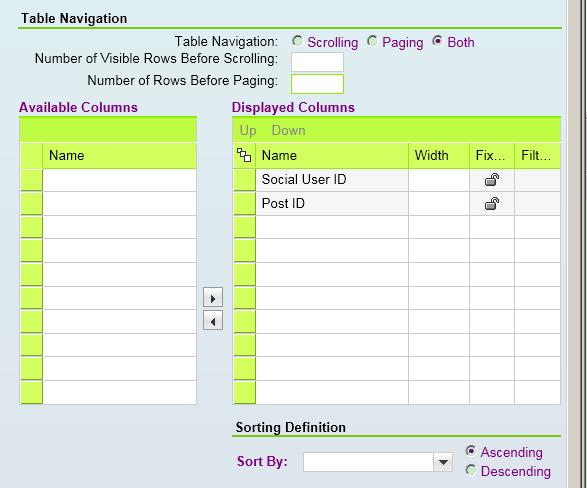Screen dimensions: 587x488
Task: Select first row selector in Available Columns
Action: [31, 180]
